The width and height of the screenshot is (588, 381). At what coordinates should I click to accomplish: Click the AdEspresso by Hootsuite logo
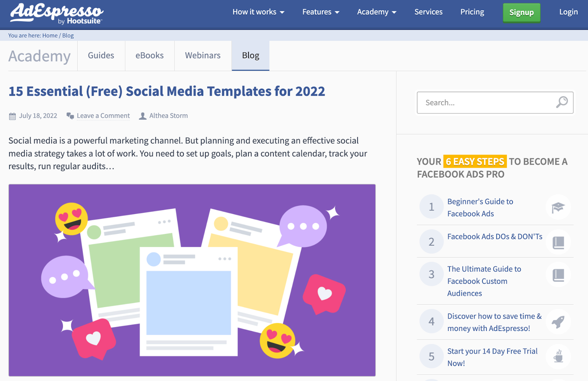click(57, 14)
